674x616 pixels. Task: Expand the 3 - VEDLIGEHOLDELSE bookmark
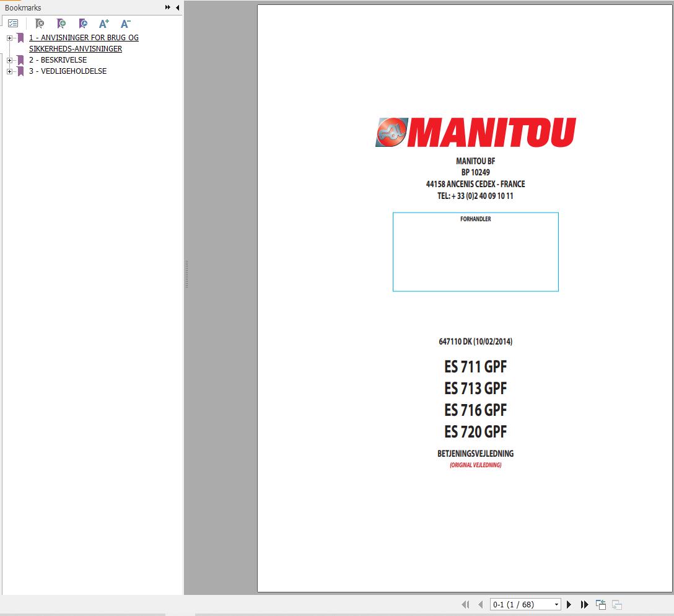(9, 71)
